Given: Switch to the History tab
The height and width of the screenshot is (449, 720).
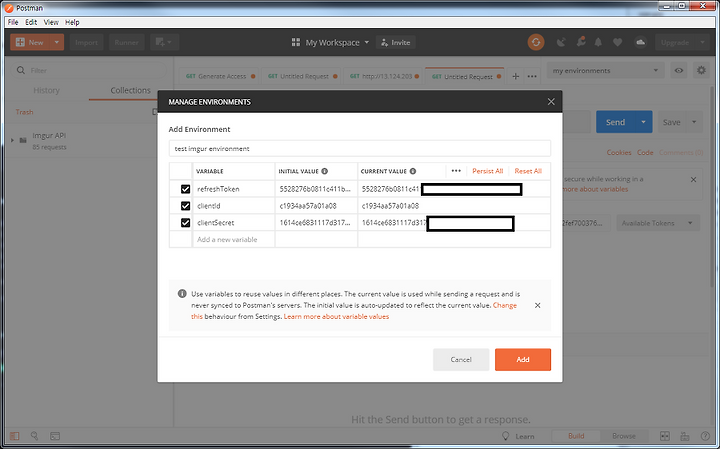Looking at the screenshot, I should click(46, 90).
